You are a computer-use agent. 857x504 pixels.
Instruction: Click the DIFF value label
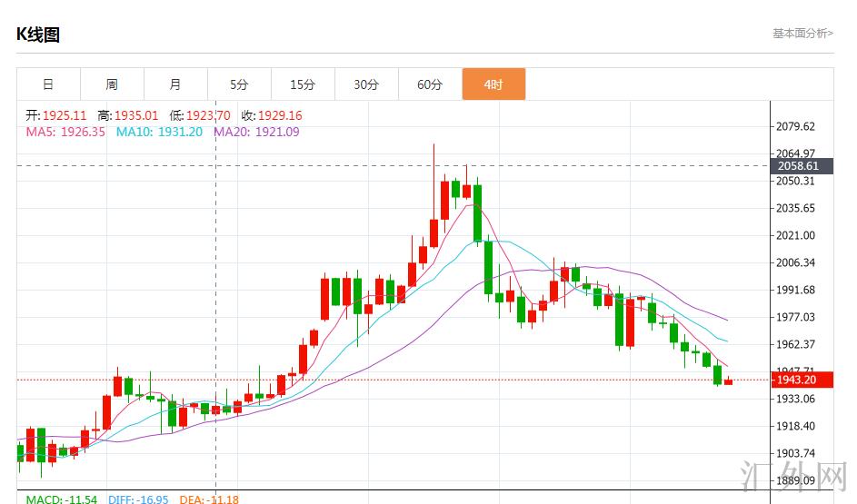coord(138,499)
